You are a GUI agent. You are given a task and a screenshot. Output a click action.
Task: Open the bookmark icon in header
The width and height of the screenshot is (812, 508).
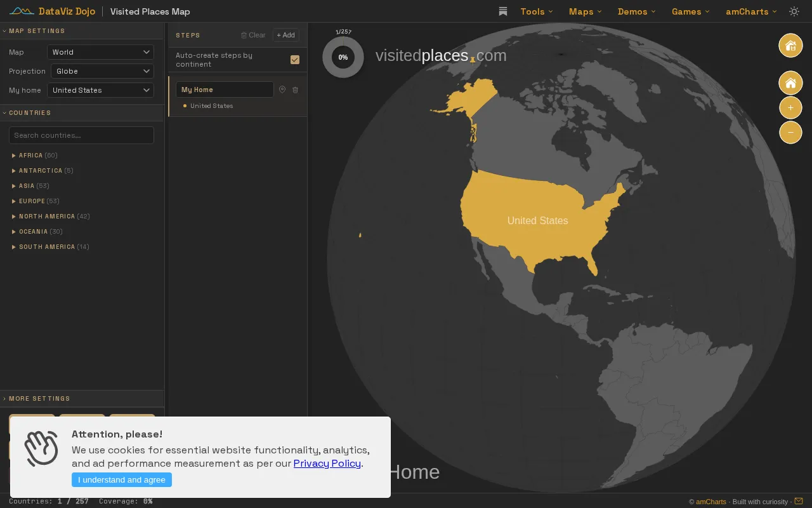(x=503, y=11)
